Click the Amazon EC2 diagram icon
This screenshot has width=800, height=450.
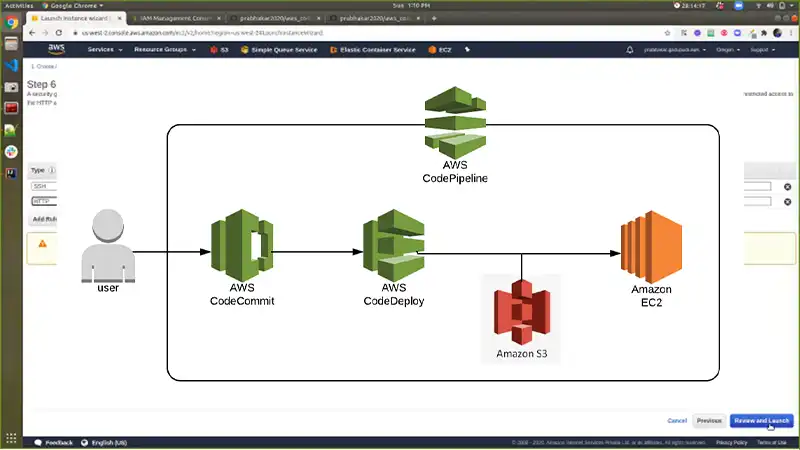tap(652, 246)
